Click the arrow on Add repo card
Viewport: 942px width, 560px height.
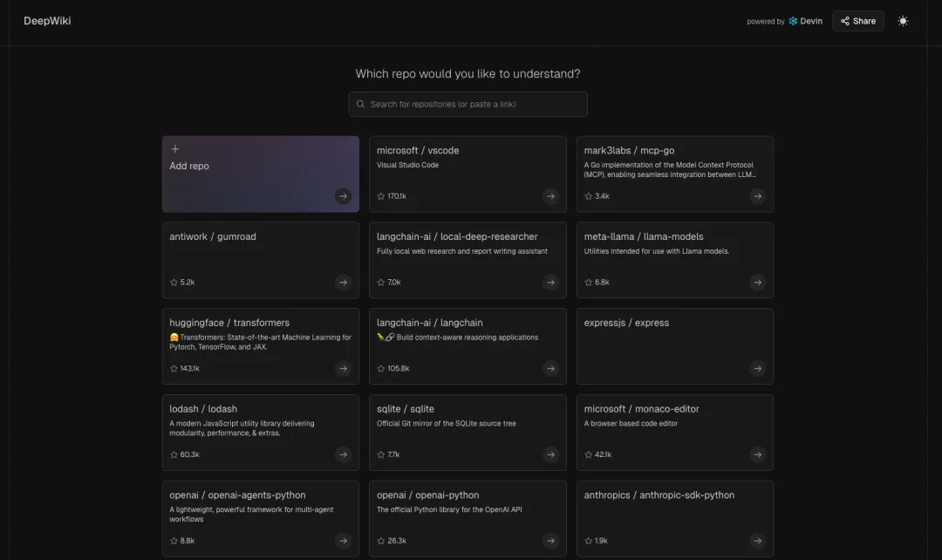[x=343, y=196]
